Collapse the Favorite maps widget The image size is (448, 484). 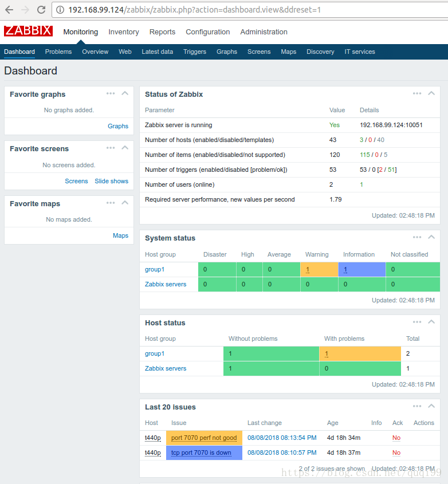[125, 203]
